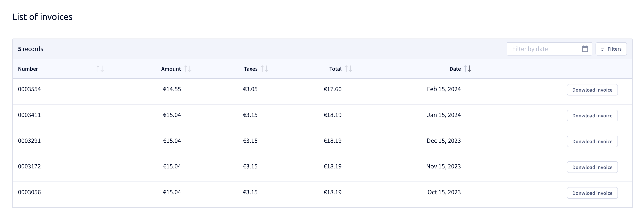Download invoice 0003554
Screen dimensions: 644x218
pos(592,90)
